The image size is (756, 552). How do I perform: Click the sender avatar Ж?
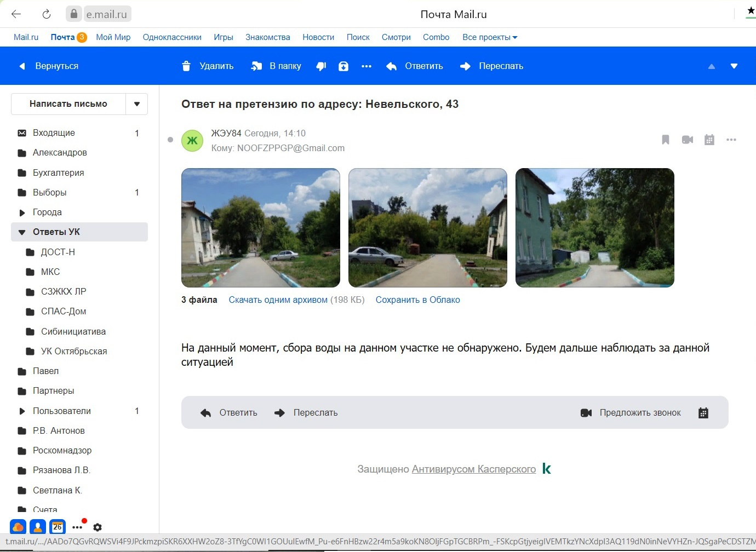click(x=192, y=141)
